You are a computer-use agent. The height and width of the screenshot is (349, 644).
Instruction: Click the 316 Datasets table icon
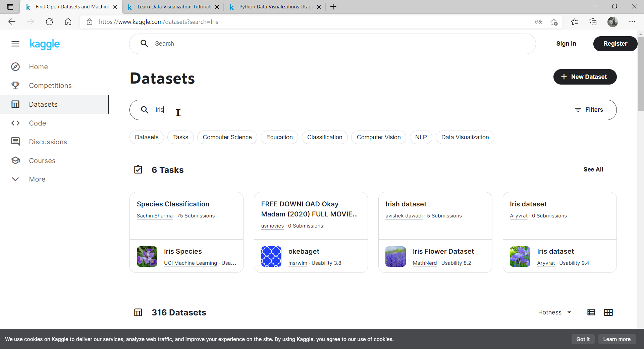click(138, 312)
